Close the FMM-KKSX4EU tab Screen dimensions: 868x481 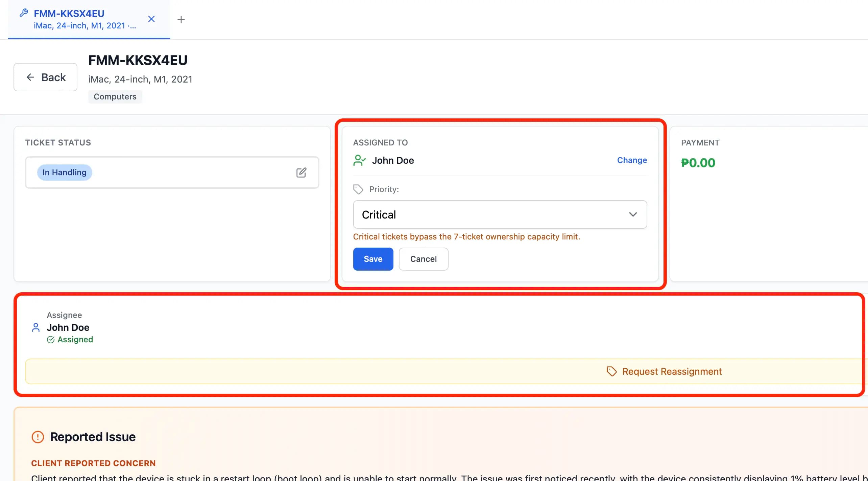pos(151,19)
